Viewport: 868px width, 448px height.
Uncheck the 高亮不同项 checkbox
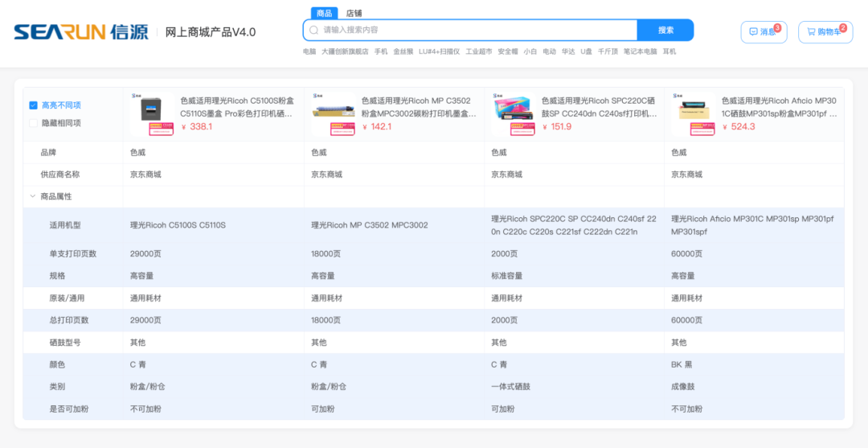(x=34, y=105)
